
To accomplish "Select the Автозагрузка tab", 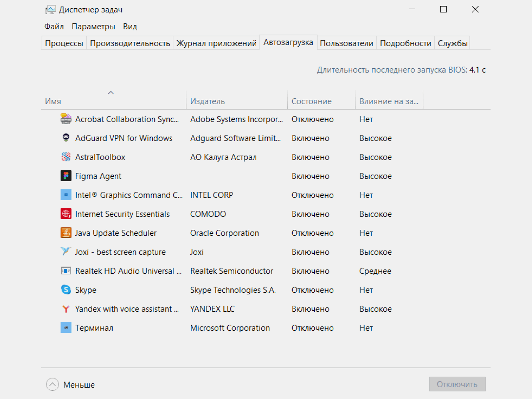I will click(x=288, y=42).
